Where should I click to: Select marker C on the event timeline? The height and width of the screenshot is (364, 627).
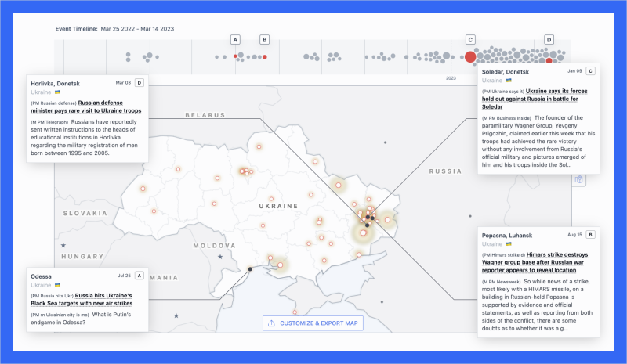(x=470, y=39)
